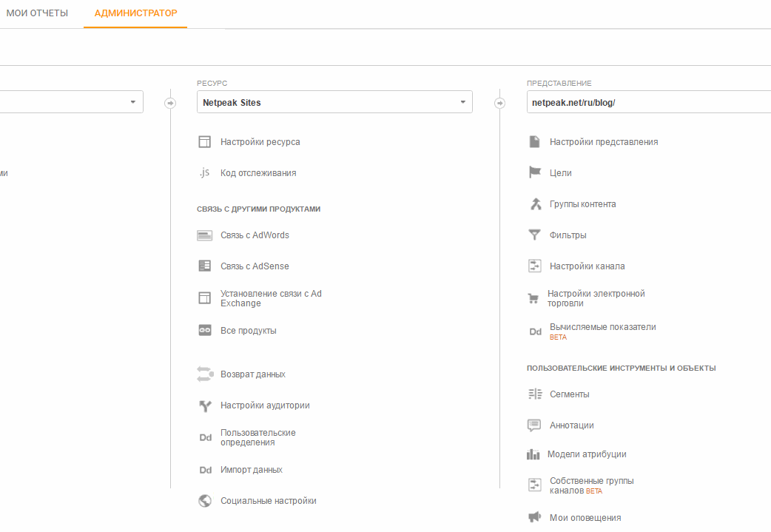Viewport: 771px width, 532px height.
Task: Click the Связь с AdSense icon
Action: 204,266
